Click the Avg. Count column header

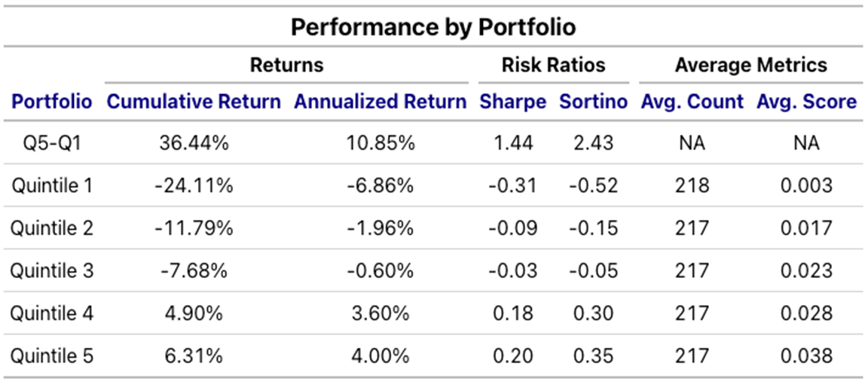pos(692,102)
